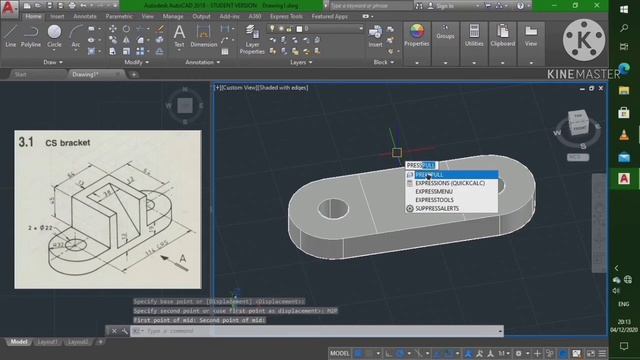Select EXPRESSIONS (QUICKCALC) suggestion

tap(451, 183)
